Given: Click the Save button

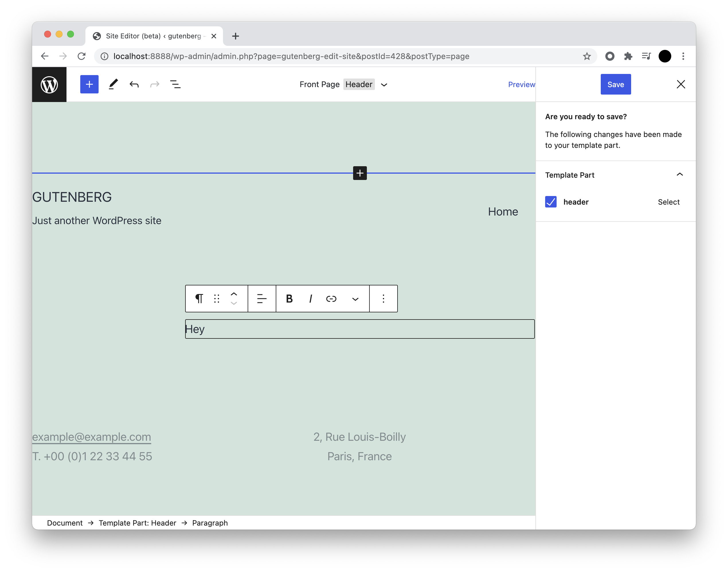Looking at the screenshot, I should point(615,84).
